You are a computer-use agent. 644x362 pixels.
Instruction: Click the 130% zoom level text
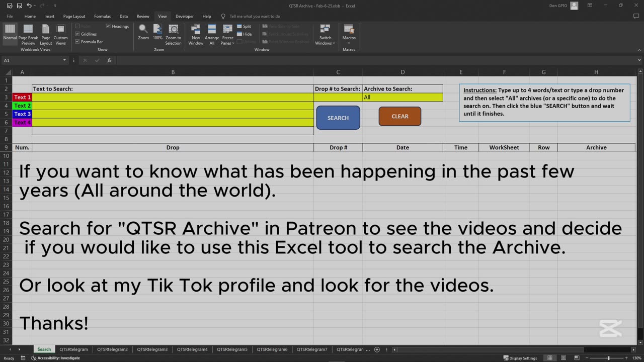[x=636, y=358]
